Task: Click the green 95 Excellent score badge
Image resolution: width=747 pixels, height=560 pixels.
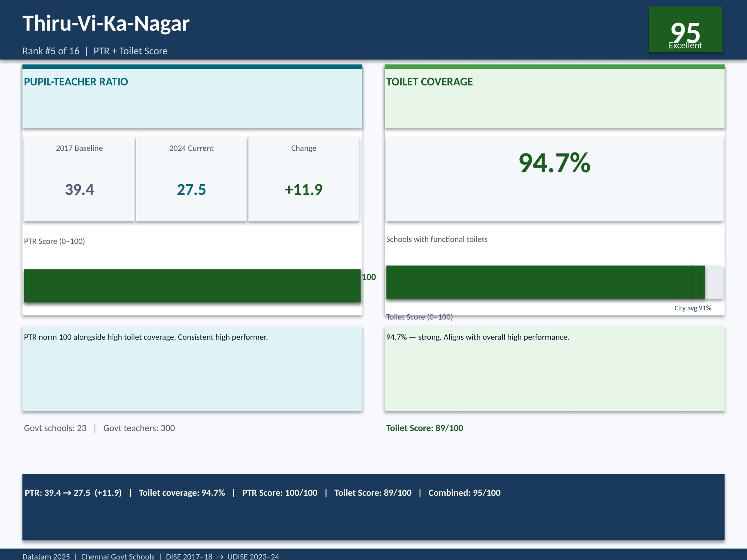Action: pos(685,30)
